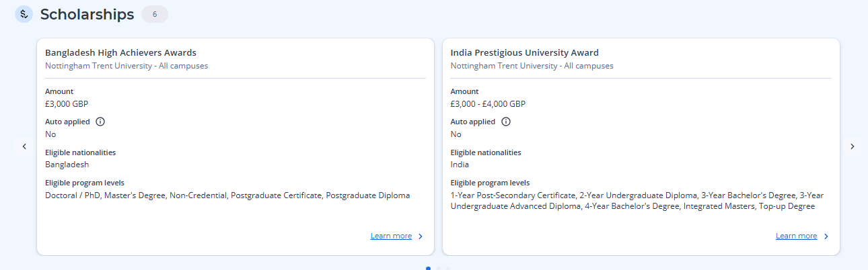This screenshot has width=868, height=270.
Task: Advance carousel with the right arrow
Action: click(852, 146)
